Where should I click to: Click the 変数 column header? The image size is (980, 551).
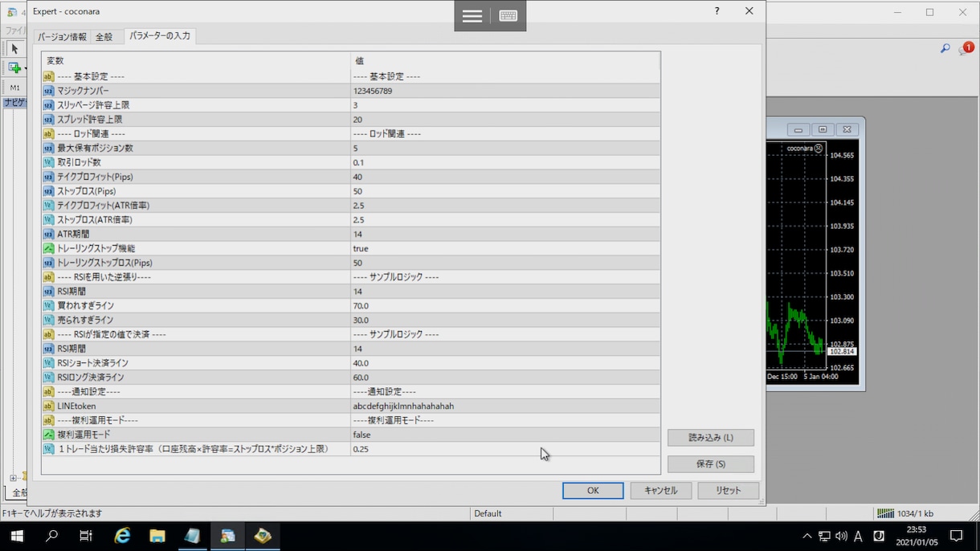coord(196,60)
